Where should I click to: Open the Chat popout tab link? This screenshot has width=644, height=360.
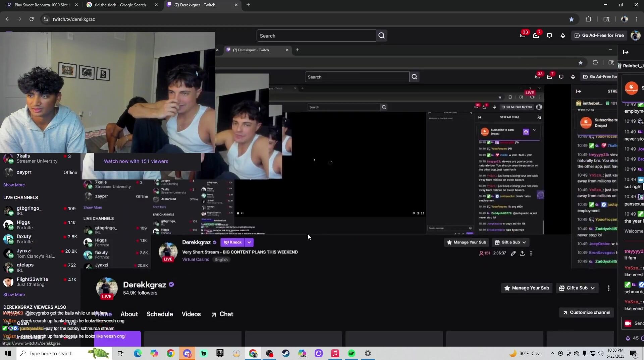[x=222, y=314]
